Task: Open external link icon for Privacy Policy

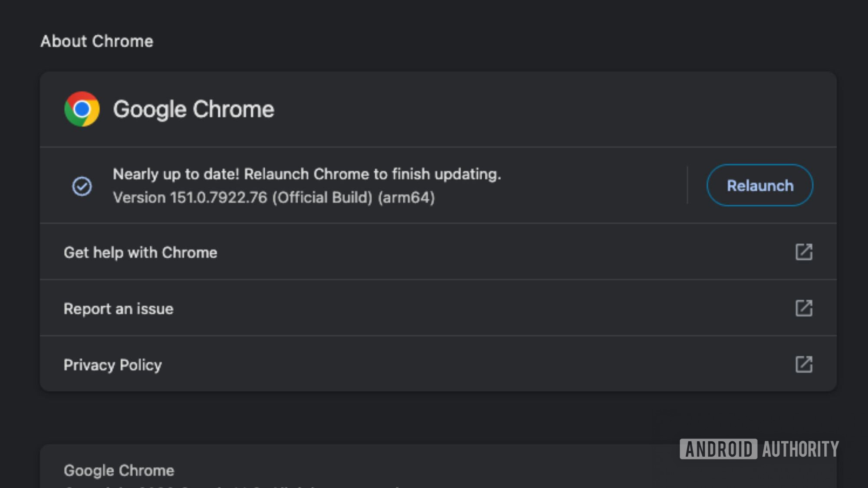Action: pos(804,365)
